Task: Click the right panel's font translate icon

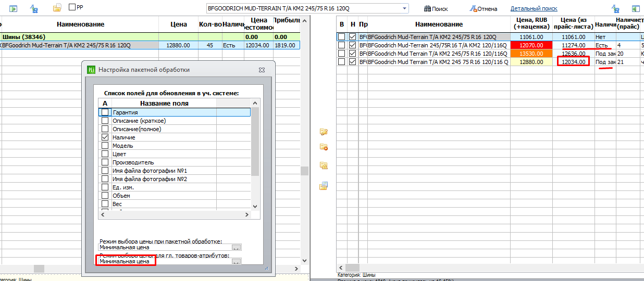Action: pyautogui.click(x=616, y=9)
